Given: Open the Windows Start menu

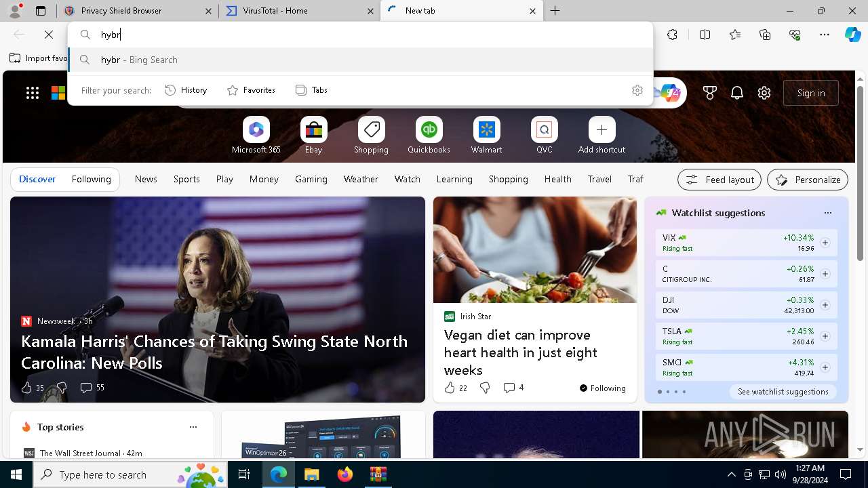Looking at the screenshot, I should (x=16, y=474).
